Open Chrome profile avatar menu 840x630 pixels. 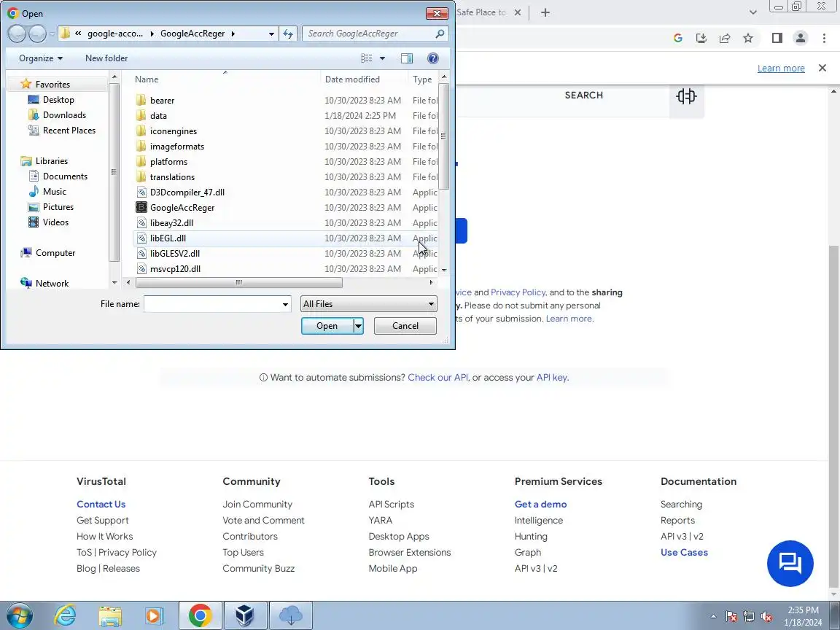click(801, 38)
